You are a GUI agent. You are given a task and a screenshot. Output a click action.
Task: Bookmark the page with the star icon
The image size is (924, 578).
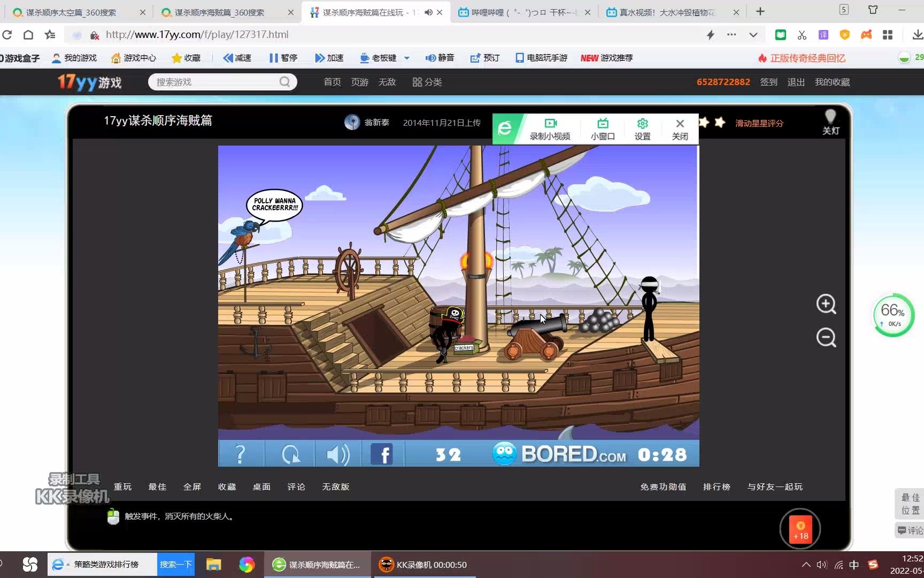[x=50, y=35]
